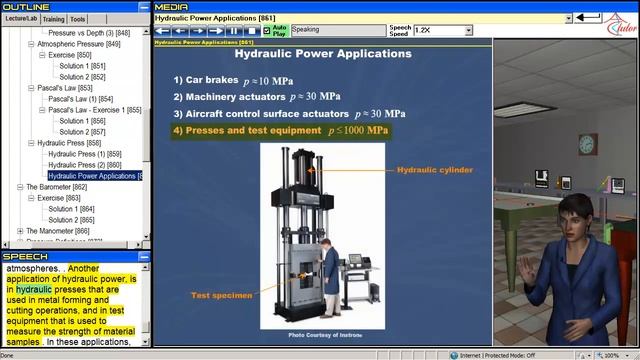Viewport: 640px width, 360px height.
Task: Open Solution 2 [852] in outline
Action: (82, 77)
